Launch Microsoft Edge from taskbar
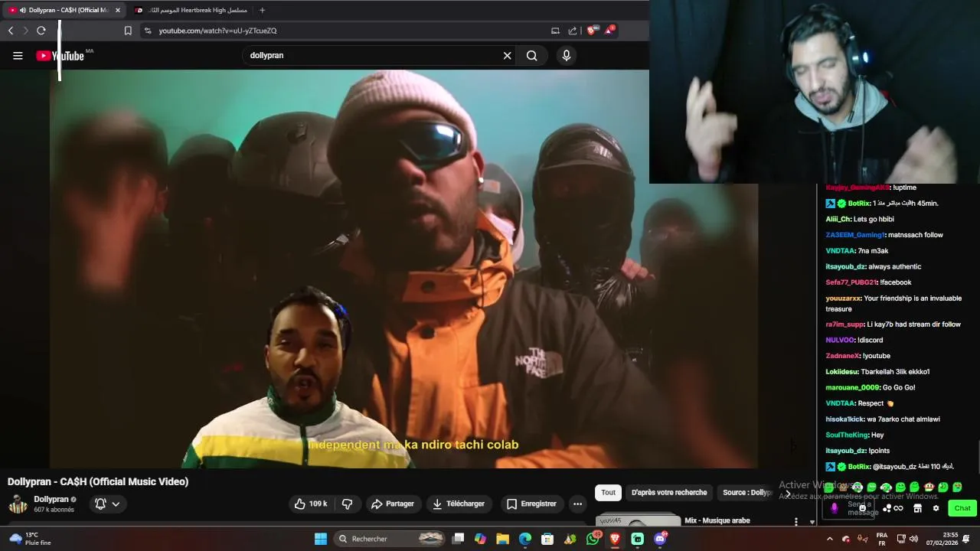Viewport: 980px width, 551px height. (525, 539)
